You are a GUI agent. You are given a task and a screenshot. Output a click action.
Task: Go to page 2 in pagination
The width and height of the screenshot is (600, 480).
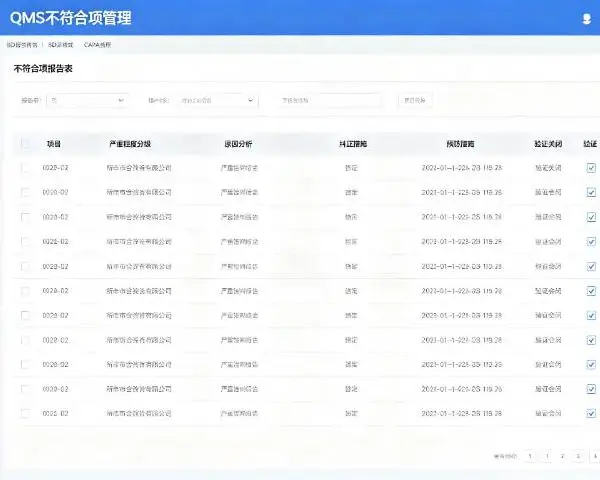(562, 456)
